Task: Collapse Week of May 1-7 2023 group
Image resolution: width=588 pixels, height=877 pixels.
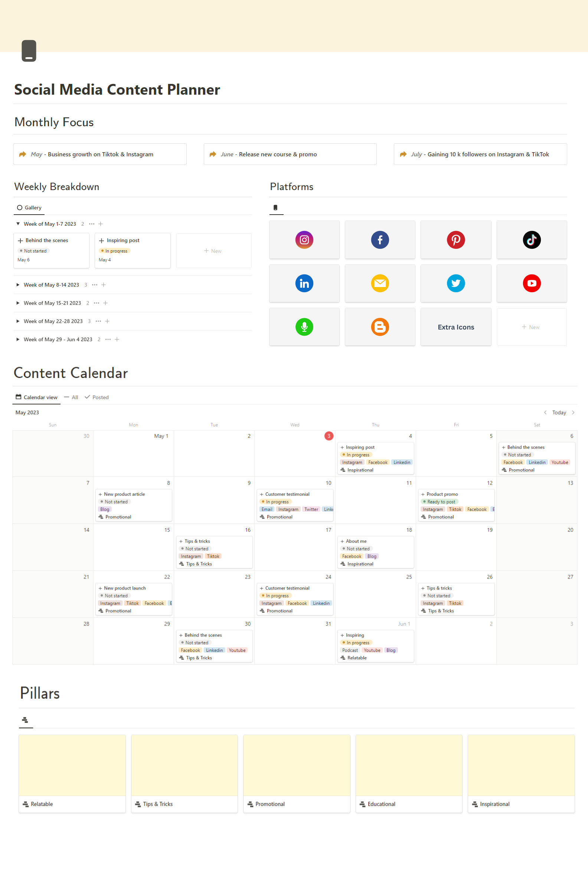Action: coord(17,224)
